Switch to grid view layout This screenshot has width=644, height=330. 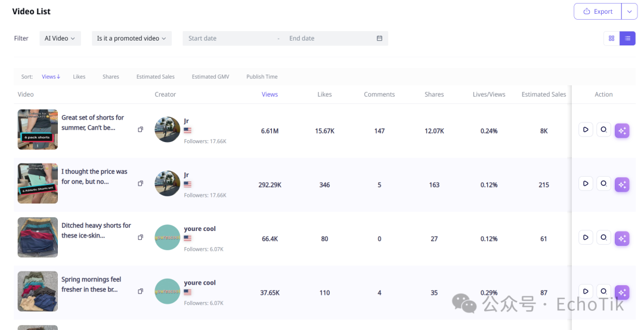click(611, 38)
